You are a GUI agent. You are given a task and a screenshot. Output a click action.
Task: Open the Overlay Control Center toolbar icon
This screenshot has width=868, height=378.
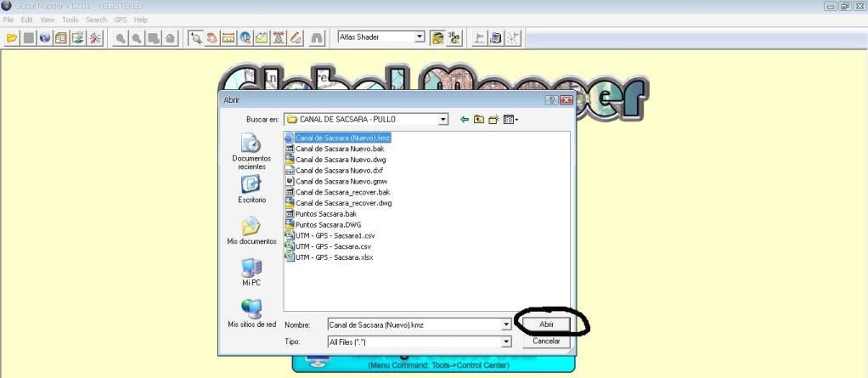click(77, 37)
